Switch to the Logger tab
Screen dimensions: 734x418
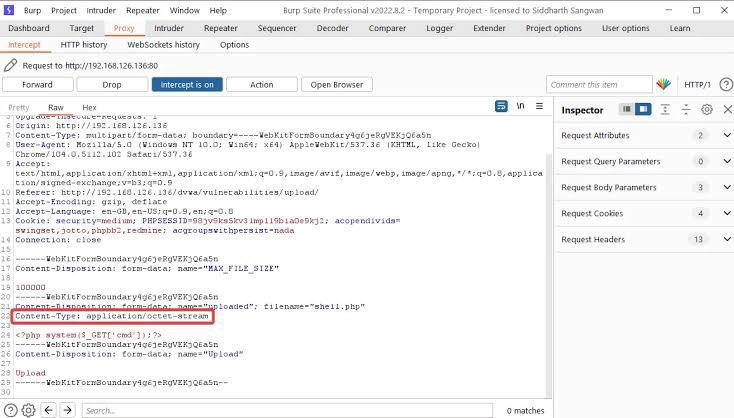tap(440, 28)
